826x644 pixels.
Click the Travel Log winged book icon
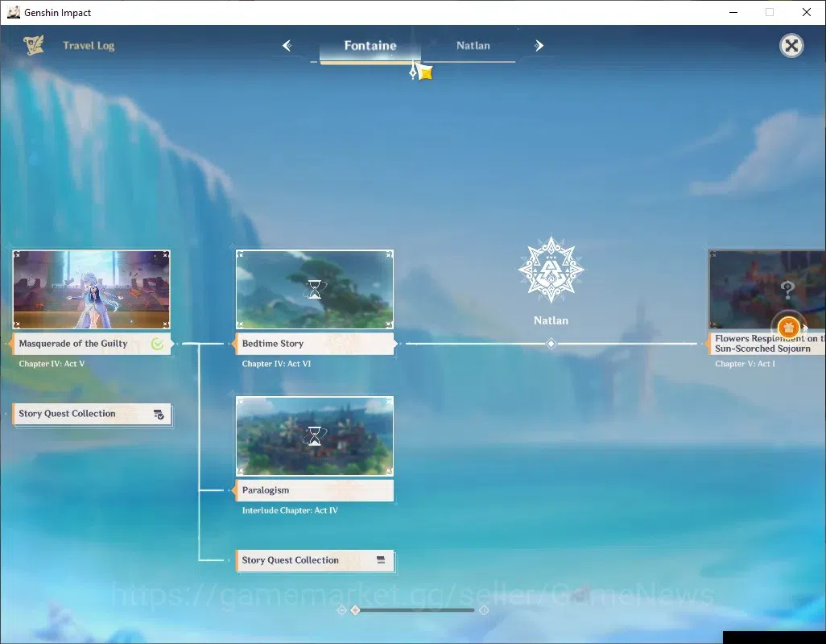34,45
